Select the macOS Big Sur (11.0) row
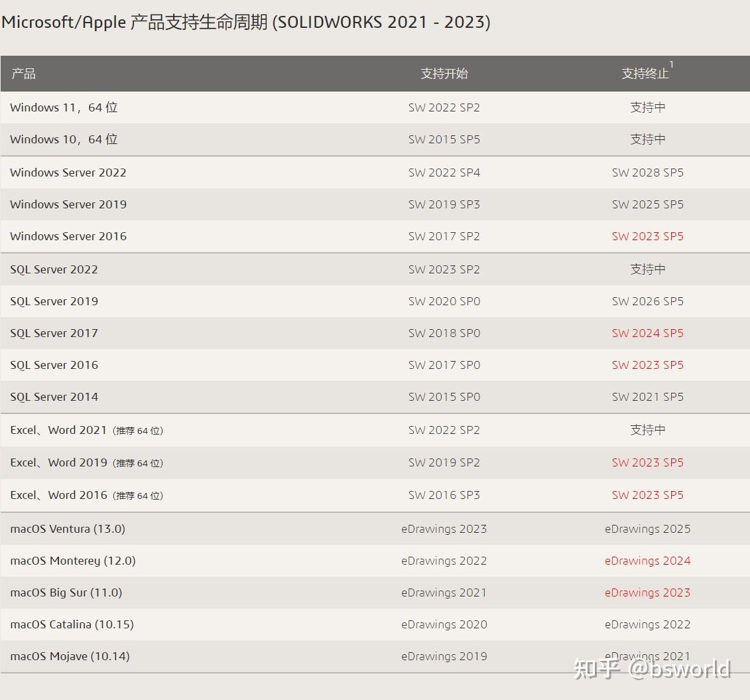Viewport: 750px width, 700px height. coord(375,593)
